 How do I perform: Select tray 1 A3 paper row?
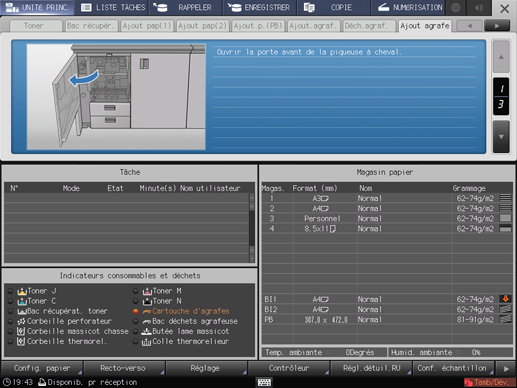[387, 198]
